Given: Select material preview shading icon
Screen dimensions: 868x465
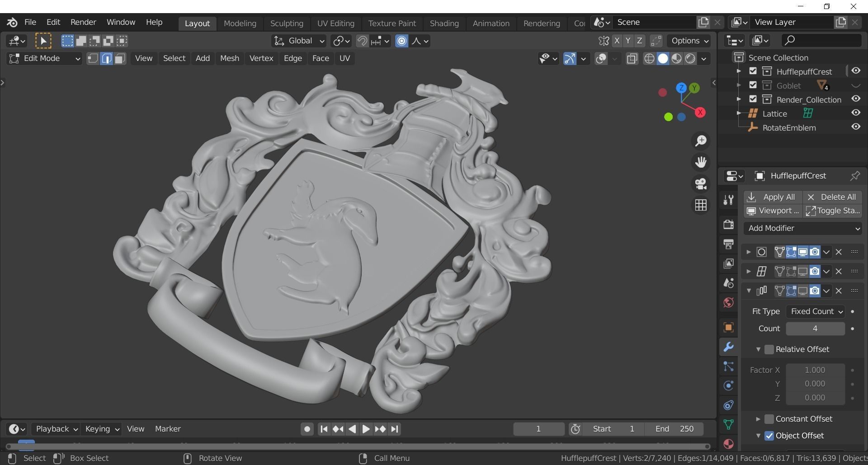Looking at the screenshot, I should (x=676, y=59).
